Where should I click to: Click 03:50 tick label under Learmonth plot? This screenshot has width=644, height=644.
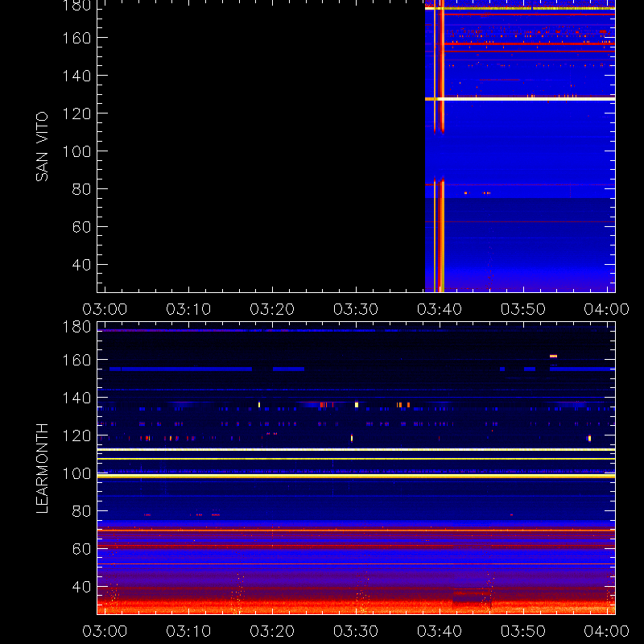[523, 631]
